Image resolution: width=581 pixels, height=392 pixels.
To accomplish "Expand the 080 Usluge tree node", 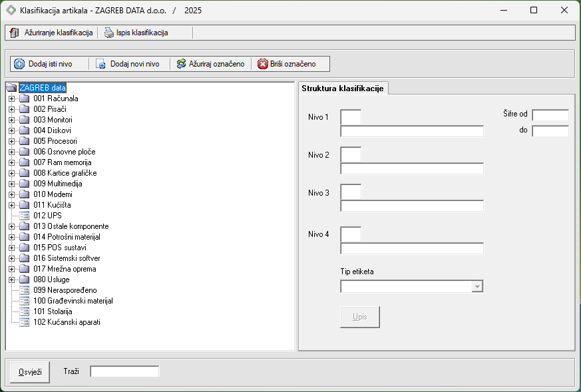I will click(11, 280).
